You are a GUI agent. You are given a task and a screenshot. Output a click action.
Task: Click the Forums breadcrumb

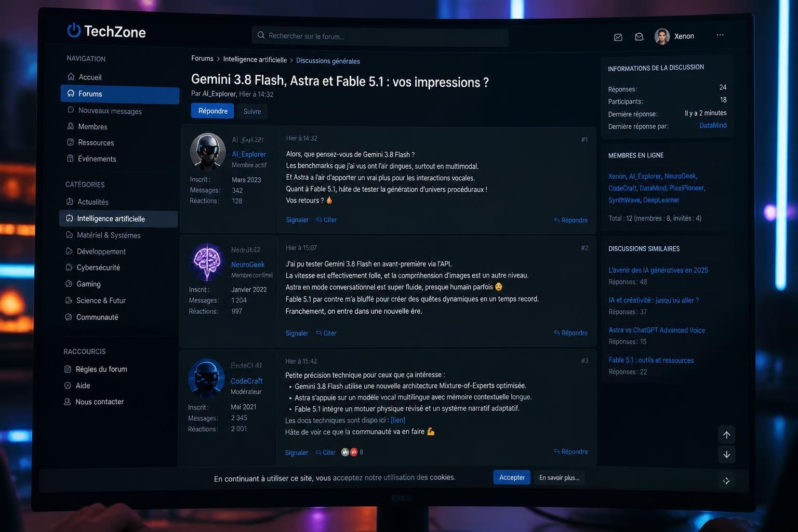202,59
